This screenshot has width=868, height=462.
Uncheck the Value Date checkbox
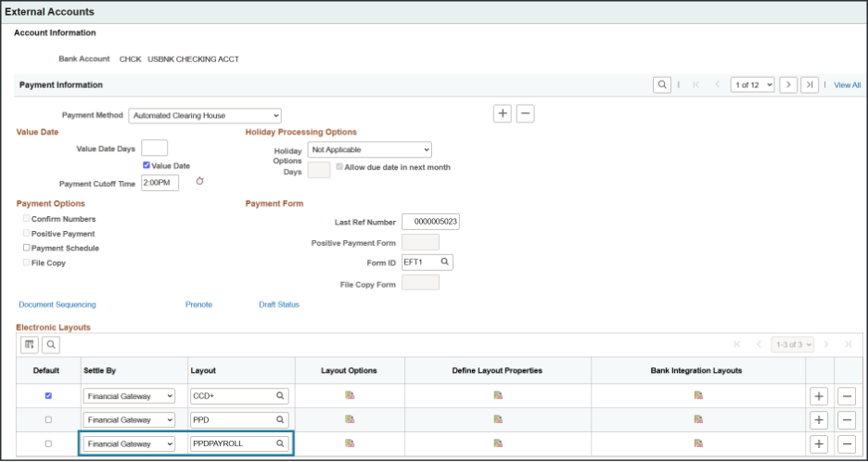[147, 165]
